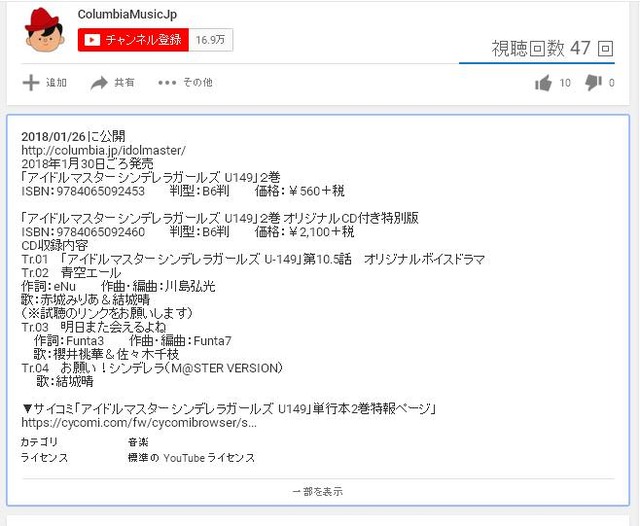Viewport: 640px width, 526px height.
Task: Open the その他 three-dots menu
Action: pos(185,83)
